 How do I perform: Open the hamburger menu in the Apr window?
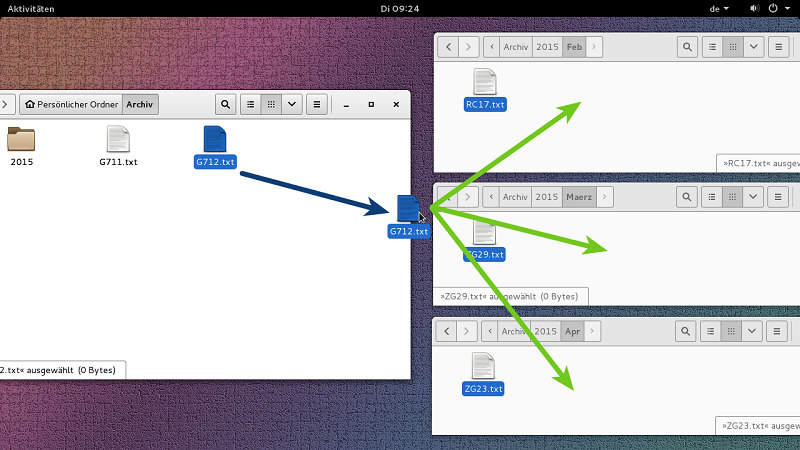click(778, 331)
